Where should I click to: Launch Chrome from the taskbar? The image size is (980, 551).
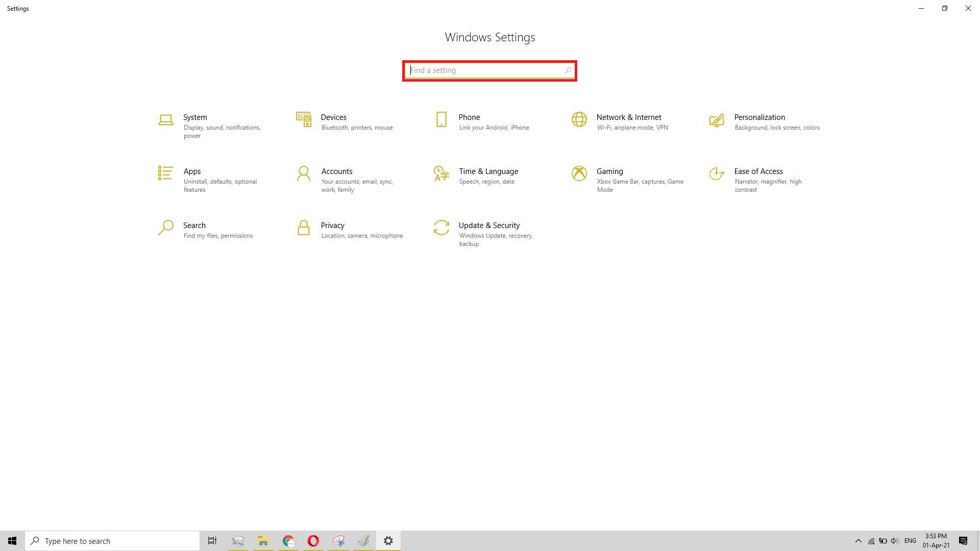(x=288, y=541)
